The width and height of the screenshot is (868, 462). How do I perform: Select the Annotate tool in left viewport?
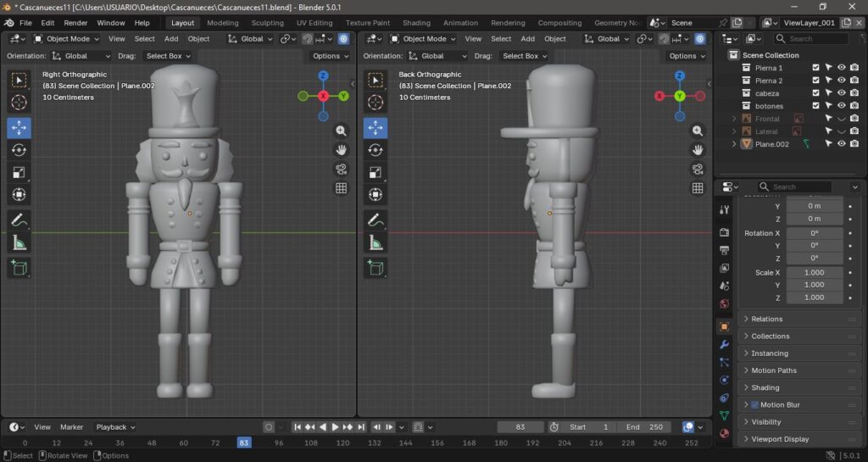19,220
